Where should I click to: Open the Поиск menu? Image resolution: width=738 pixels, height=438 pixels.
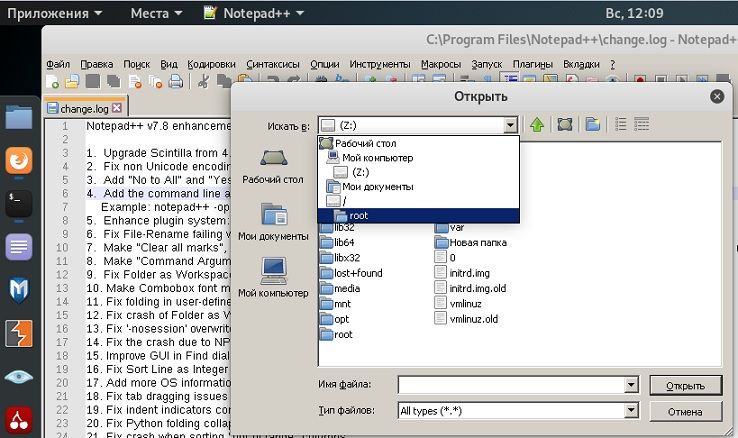tap(136, 64)
